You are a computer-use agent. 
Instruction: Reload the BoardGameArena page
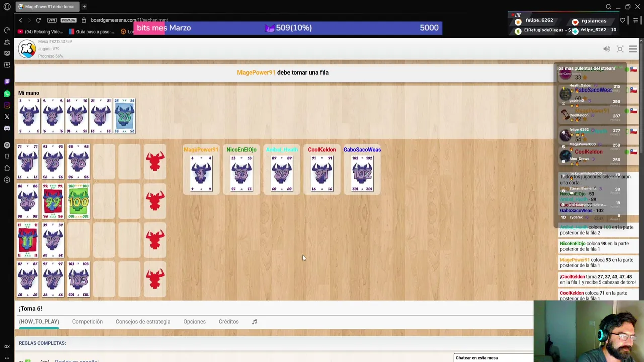point(38,20)
